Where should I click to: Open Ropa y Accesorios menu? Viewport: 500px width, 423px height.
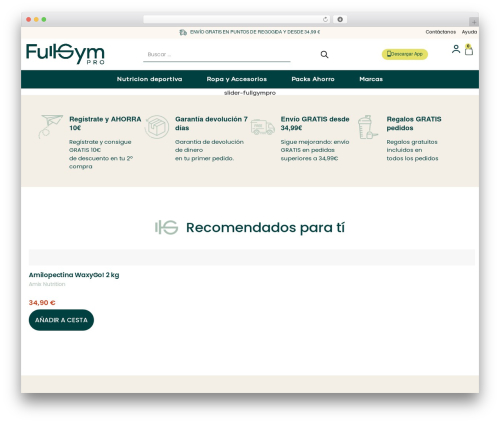tap(237, 79)
